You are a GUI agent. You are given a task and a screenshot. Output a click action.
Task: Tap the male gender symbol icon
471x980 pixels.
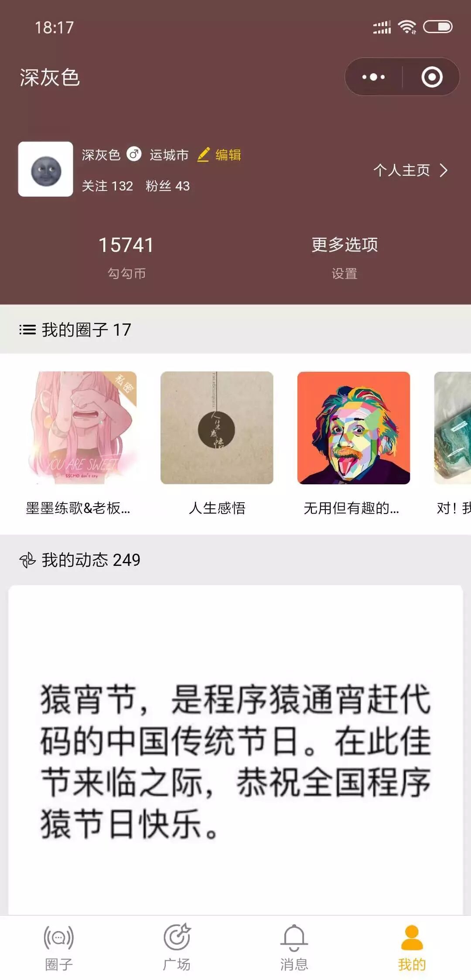point(134,154)
